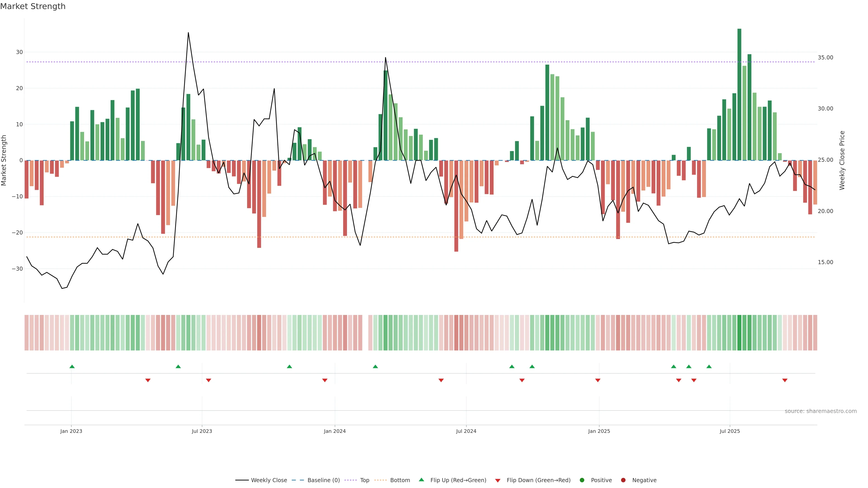Click the Flip Down red triangle legend icon
The height and width of the screenshot is (488, 868).
tap(498, 481)
